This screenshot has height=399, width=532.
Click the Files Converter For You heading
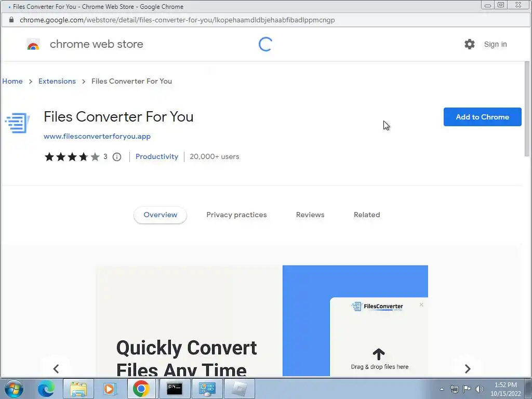click(118, 117)
